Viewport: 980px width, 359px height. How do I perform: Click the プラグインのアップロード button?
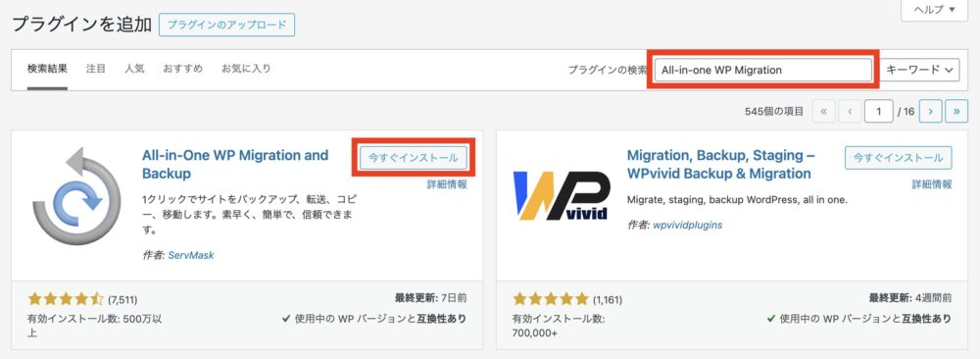point(227,26)
